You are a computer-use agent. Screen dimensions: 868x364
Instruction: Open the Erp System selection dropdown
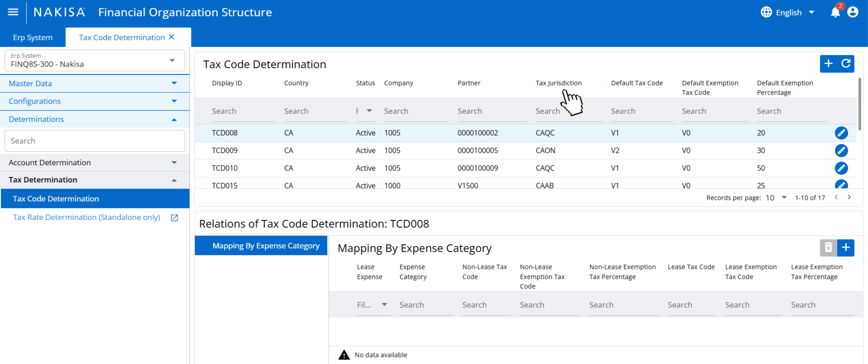[172, 61]
